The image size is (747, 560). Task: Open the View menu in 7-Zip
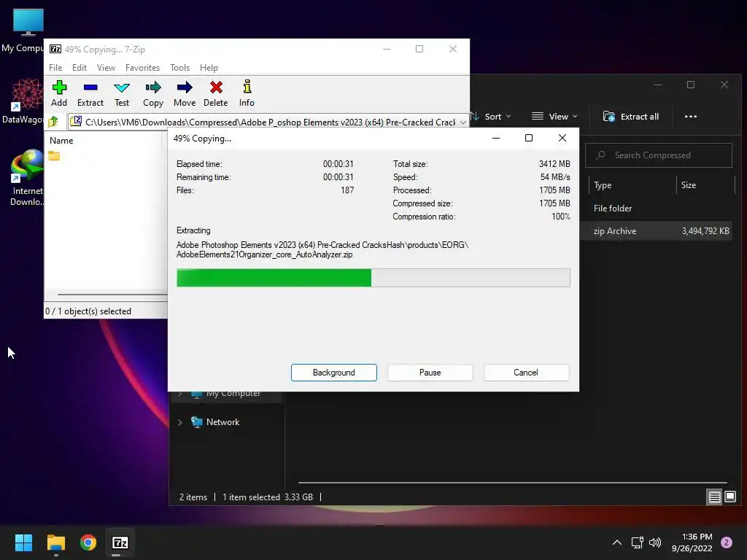[106, 68]
